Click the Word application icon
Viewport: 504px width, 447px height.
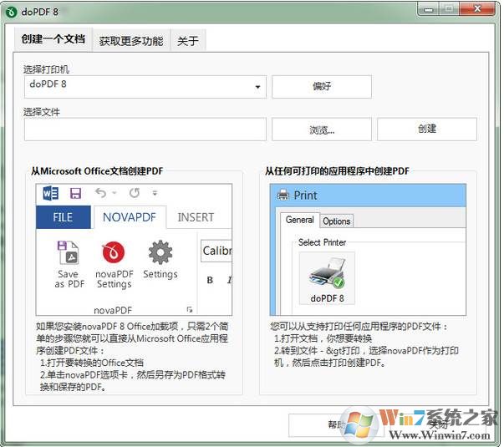click(50, 193)
